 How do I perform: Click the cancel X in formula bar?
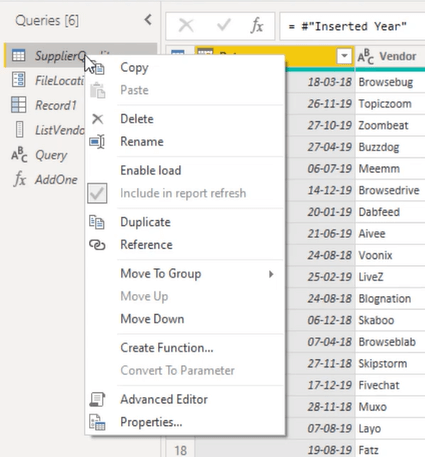(186, 26)
